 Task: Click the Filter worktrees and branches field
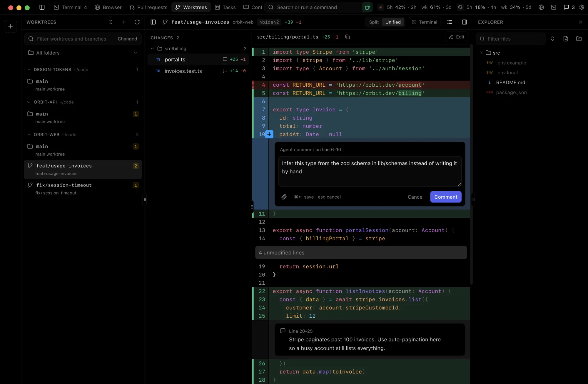click(x=71, y=39)
